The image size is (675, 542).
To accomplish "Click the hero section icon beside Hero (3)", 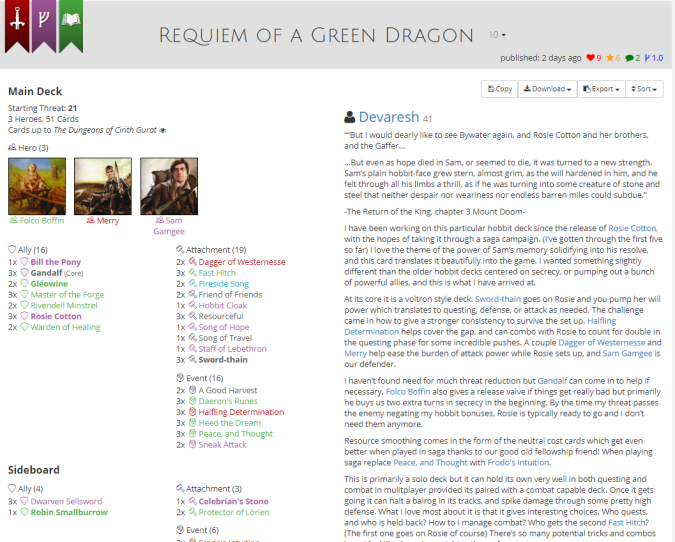I will (x=12, y=147).
